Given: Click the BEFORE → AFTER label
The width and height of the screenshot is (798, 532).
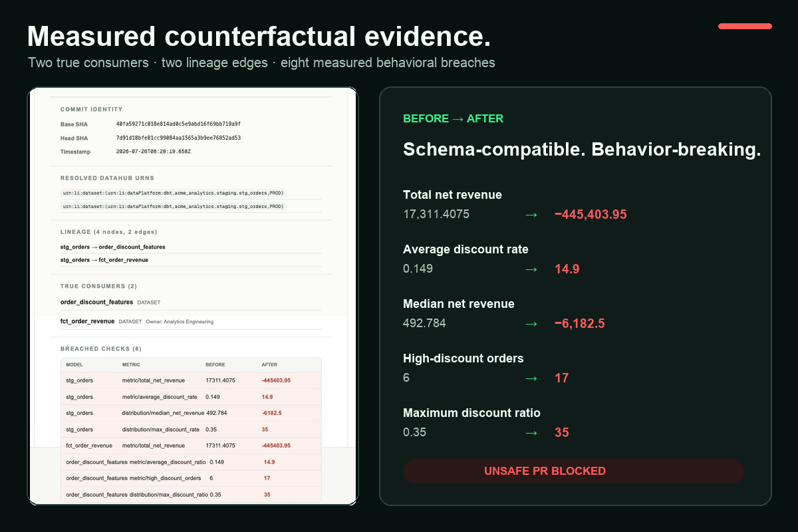Looking at the screenshot, I should pos(453,119).
